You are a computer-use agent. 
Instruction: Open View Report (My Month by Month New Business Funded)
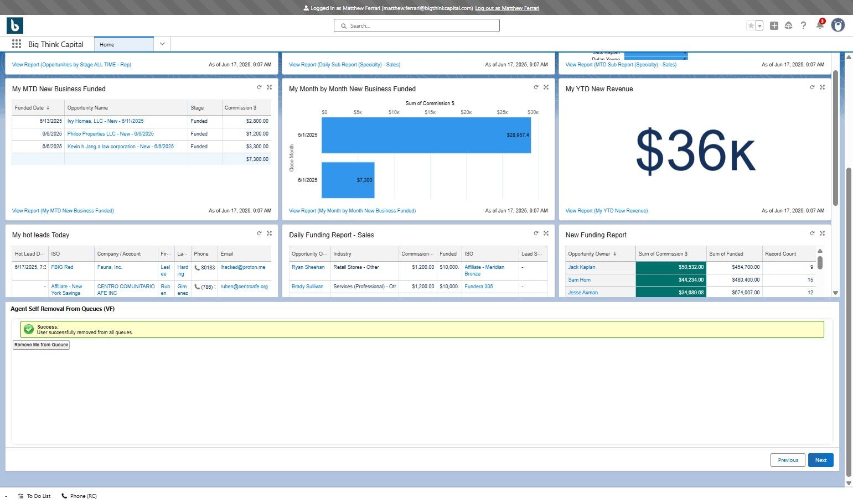point(352,211)
